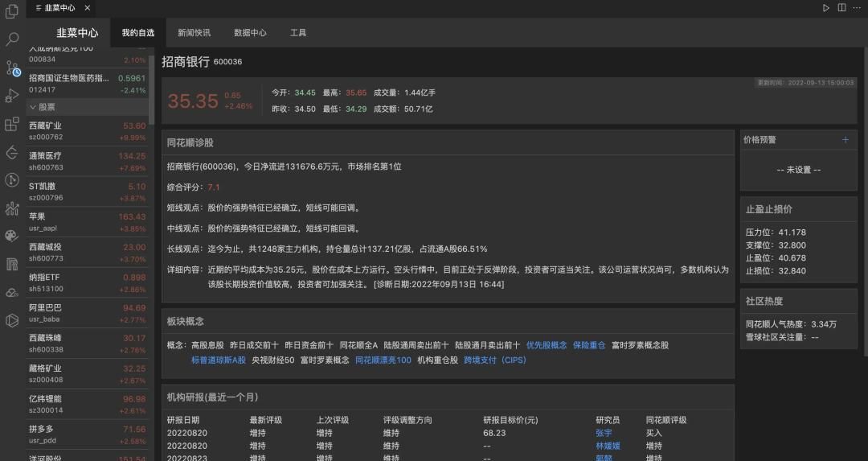Click the 更新时间 2022-09-13 timestamp
This screenshot has height=461, width=868.
(x=805, y=83)
